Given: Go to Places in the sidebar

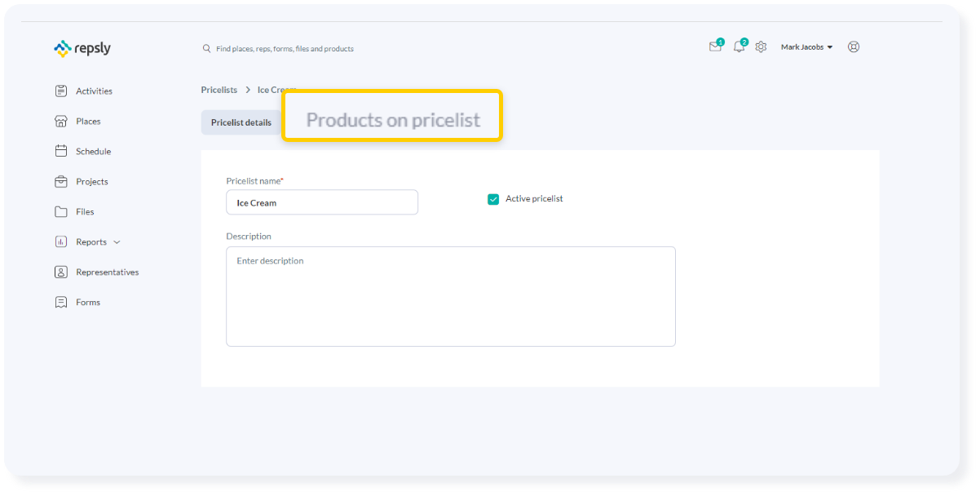Looking at the screenshot, I should coord(88,122).
